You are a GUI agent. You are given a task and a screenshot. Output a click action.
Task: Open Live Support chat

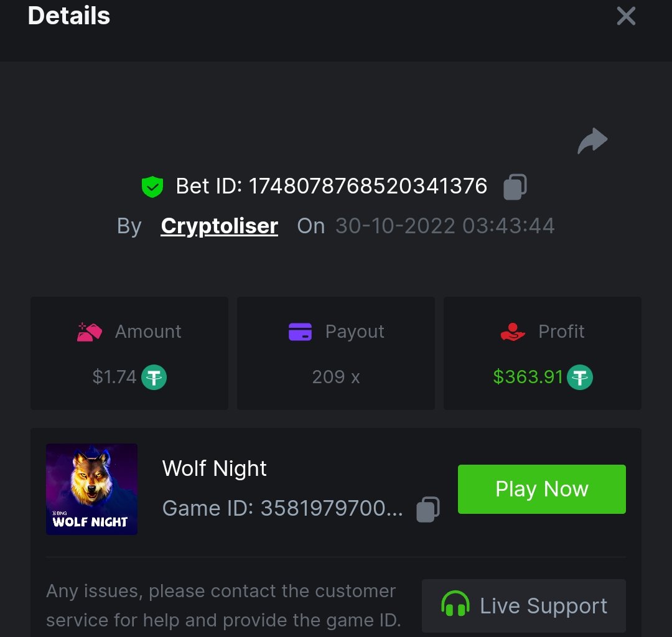pyautogui.click(x=524, y=605)
